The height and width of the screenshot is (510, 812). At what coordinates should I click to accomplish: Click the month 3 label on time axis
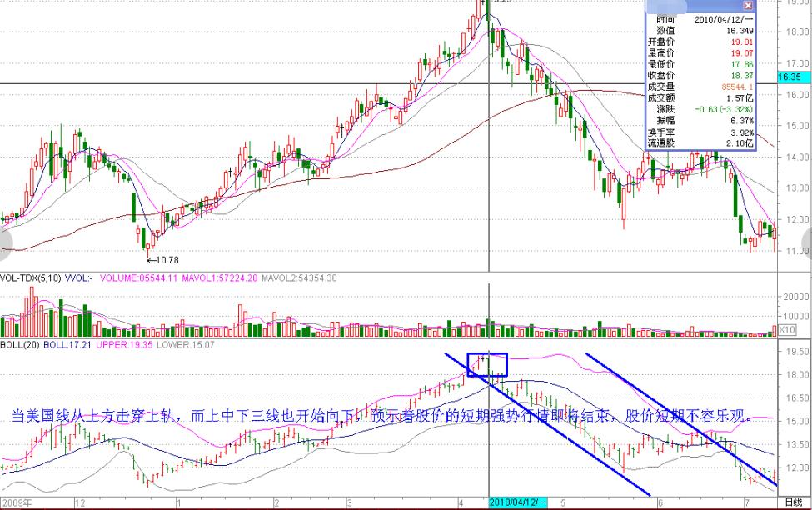coord(350,502)
